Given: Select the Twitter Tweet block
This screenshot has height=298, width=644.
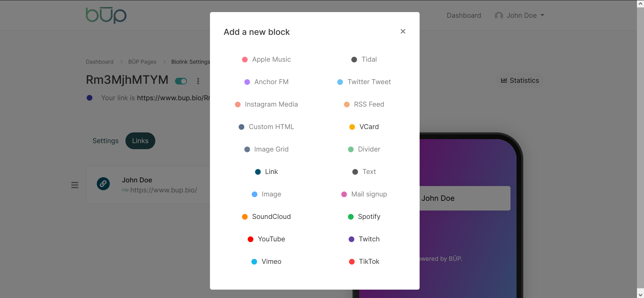Looking at the screenshot, I should [x=364, y=82].
